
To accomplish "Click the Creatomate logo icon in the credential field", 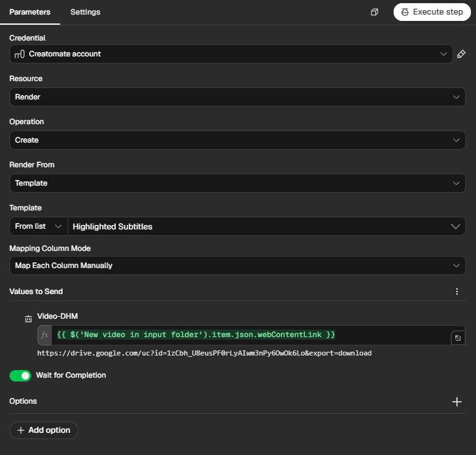I will coord(20,54).
